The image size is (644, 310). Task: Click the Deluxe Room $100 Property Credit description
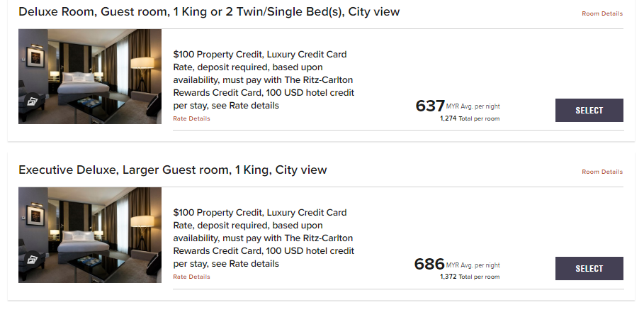click(x=264, y=80)
